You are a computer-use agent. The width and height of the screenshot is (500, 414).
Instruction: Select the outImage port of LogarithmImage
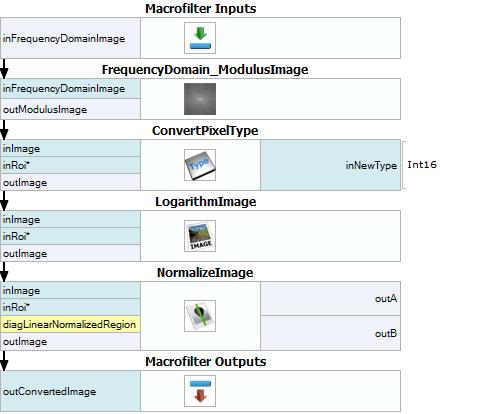coord(70,254)
